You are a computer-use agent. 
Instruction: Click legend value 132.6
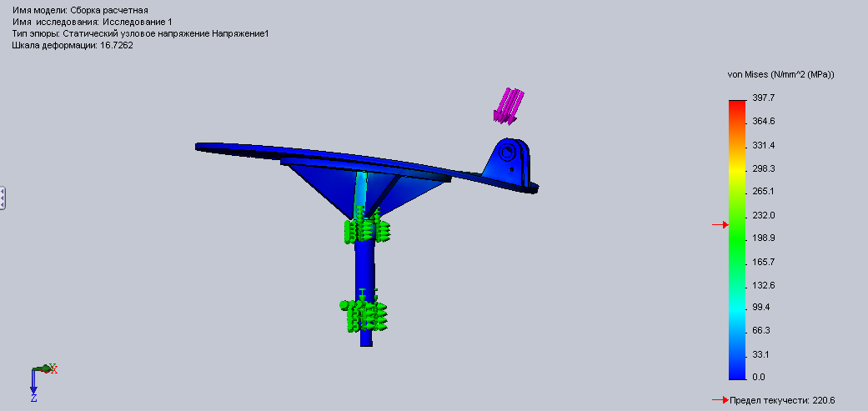tap(764, 285)
